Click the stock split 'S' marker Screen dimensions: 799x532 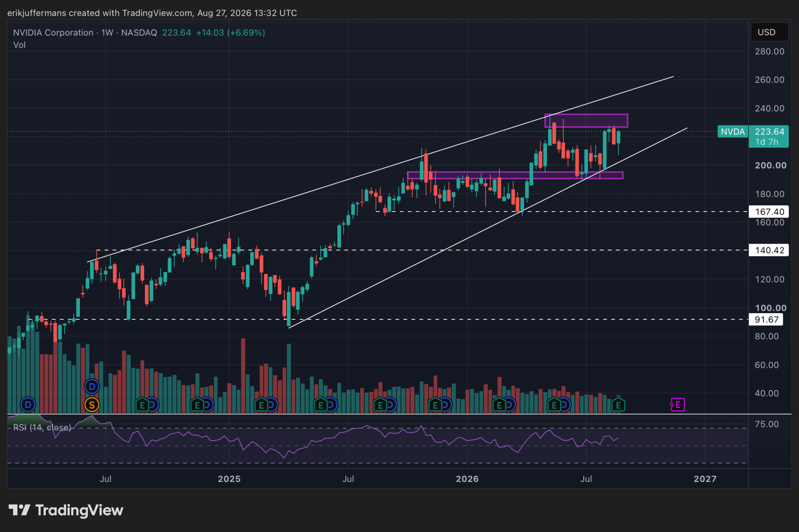[91, 405]
